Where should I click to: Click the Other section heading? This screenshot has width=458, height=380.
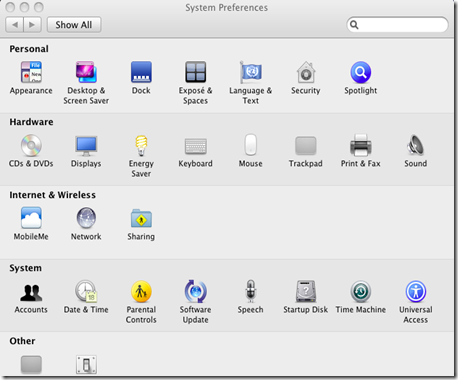[x=22, y=341]
